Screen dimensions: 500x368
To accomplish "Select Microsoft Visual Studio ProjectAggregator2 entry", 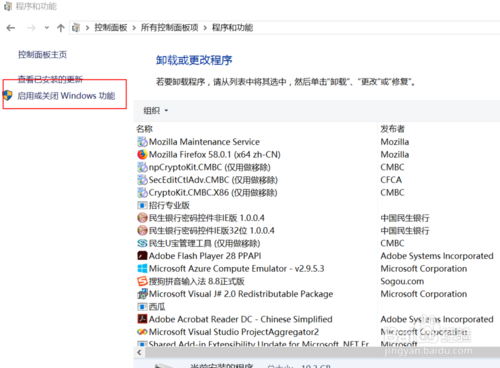I will pyautogui.click(x=234, y=332).
